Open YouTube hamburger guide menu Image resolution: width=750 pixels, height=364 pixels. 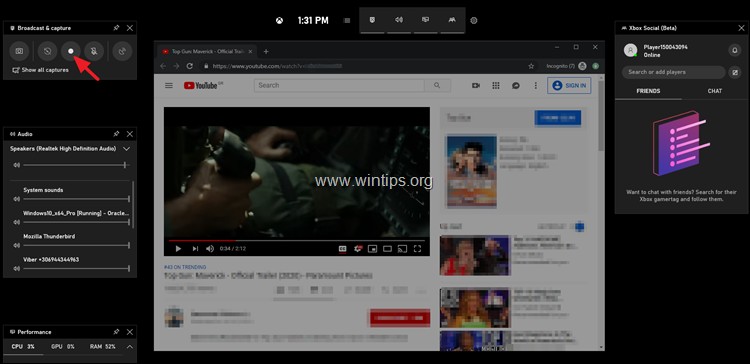pyautogui.click(x=169, y=86)
